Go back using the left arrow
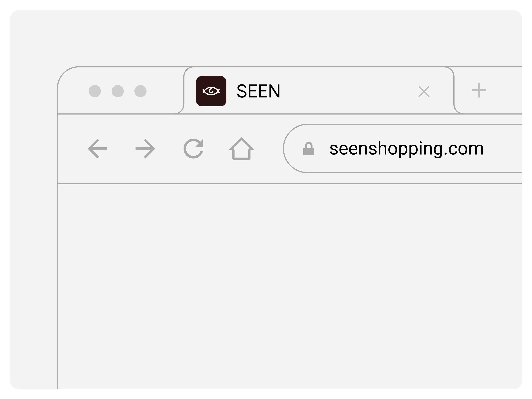Screen dimensions: 532x399 click(98, 149)
